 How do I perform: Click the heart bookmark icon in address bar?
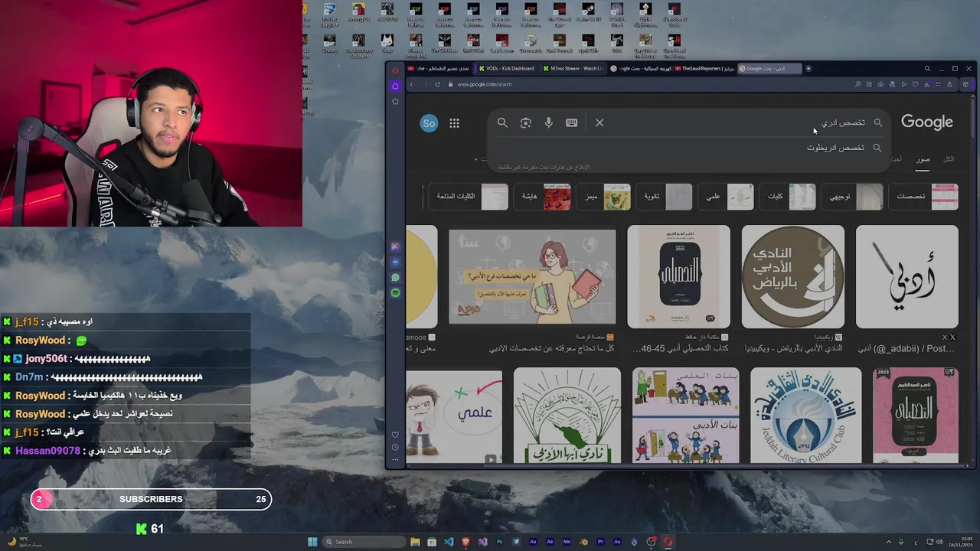(x=915, y=84)
